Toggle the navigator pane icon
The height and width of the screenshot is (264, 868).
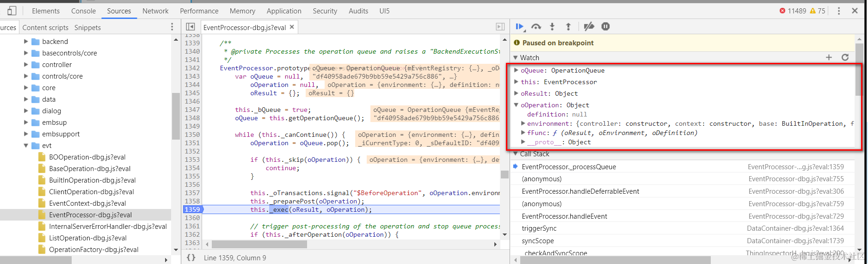tap(191, 27)
